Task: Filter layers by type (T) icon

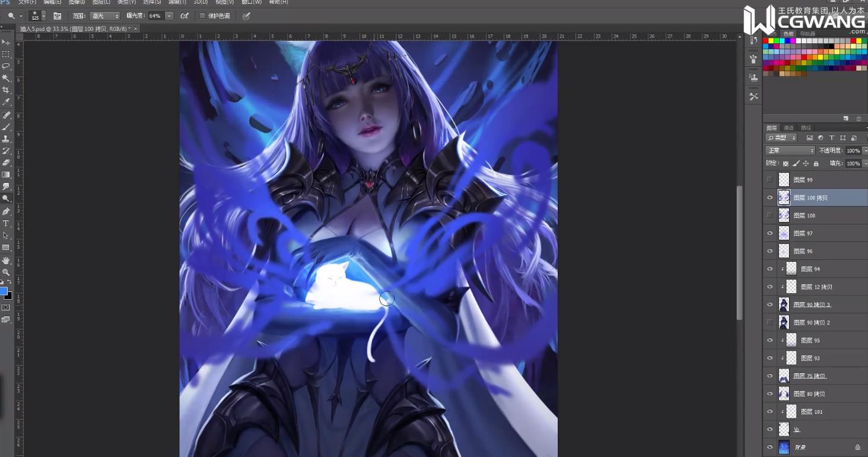Action: point(832,138)
